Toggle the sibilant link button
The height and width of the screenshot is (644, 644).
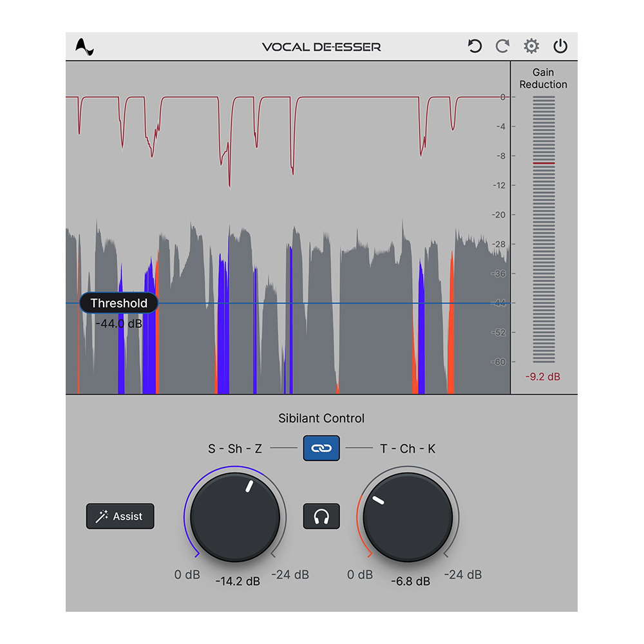(x=321, y=448)
